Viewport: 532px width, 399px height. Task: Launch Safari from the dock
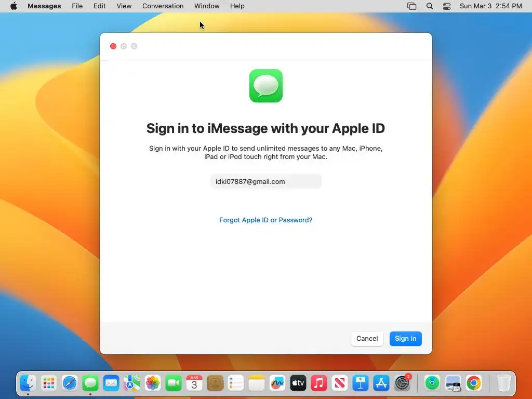click(70, 383)
